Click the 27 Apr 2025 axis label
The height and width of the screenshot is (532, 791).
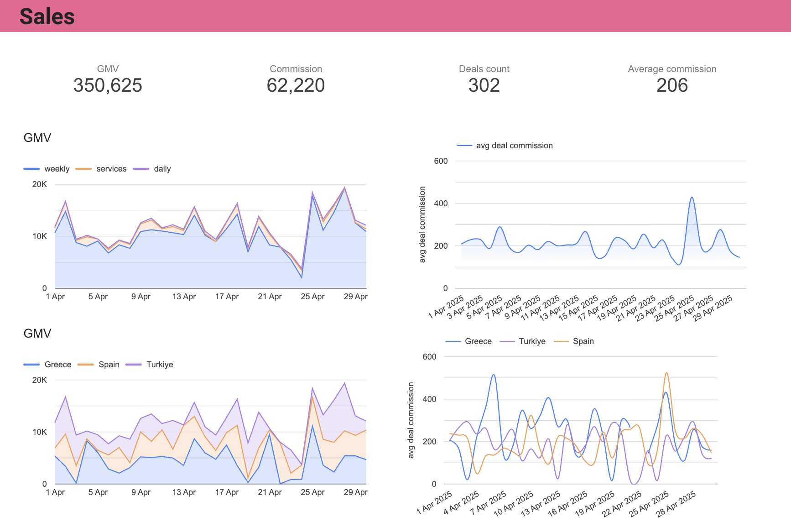(694, 308)
